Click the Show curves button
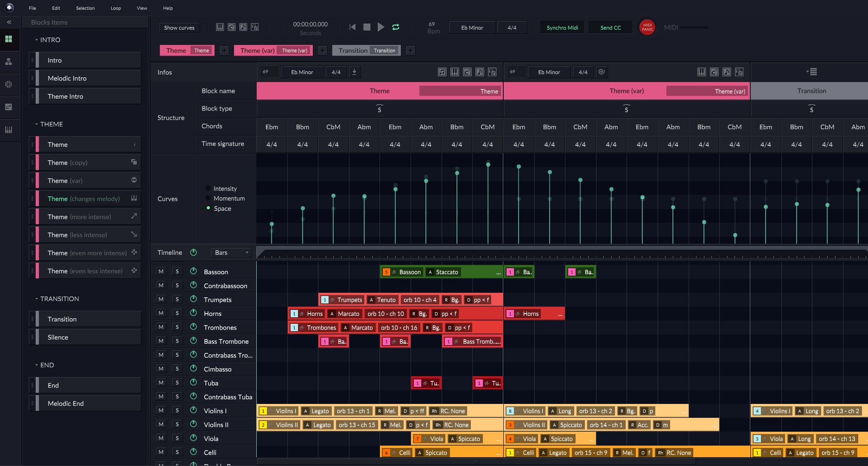Viewport: 868px width, 466px height. 179,28
